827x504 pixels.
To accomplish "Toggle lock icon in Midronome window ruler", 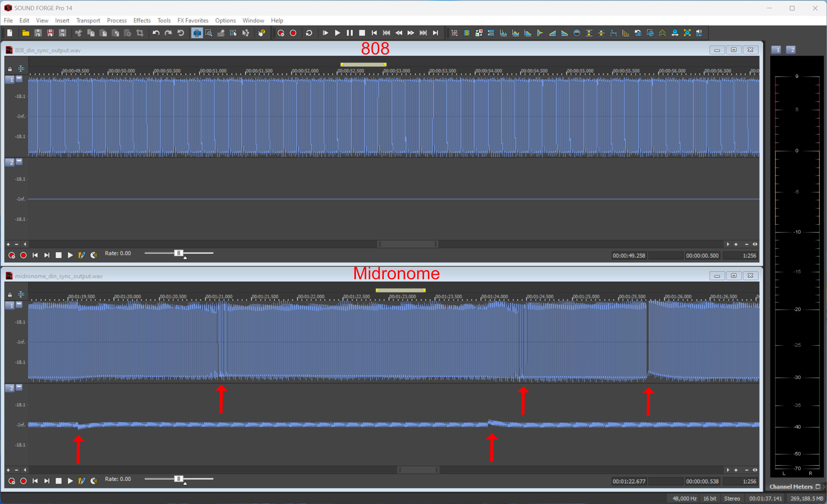I will (x=10, y=294).
